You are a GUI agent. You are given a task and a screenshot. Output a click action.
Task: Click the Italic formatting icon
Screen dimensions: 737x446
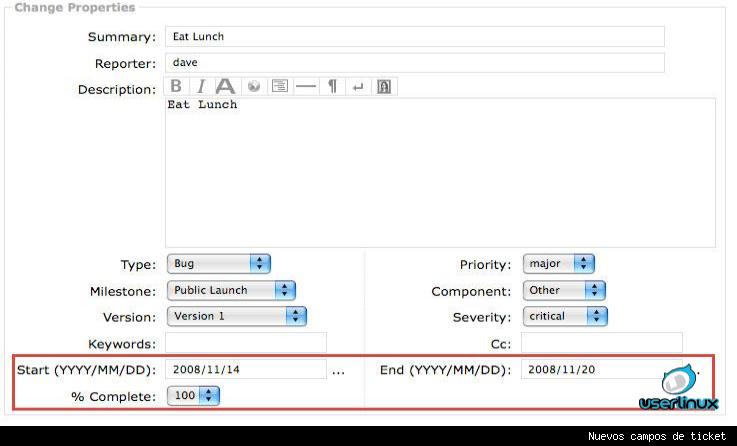(200, 87)
